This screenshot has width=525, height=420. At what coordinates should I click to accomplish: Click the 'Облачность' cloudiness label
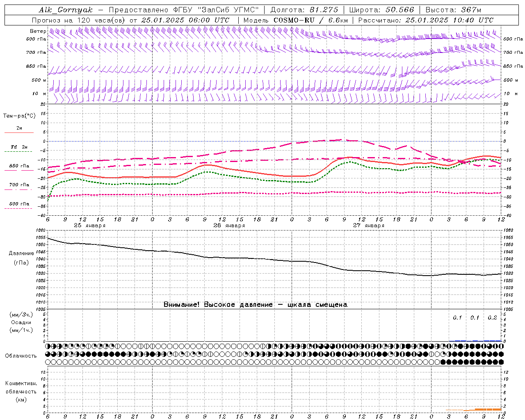[x=21, y=356]
